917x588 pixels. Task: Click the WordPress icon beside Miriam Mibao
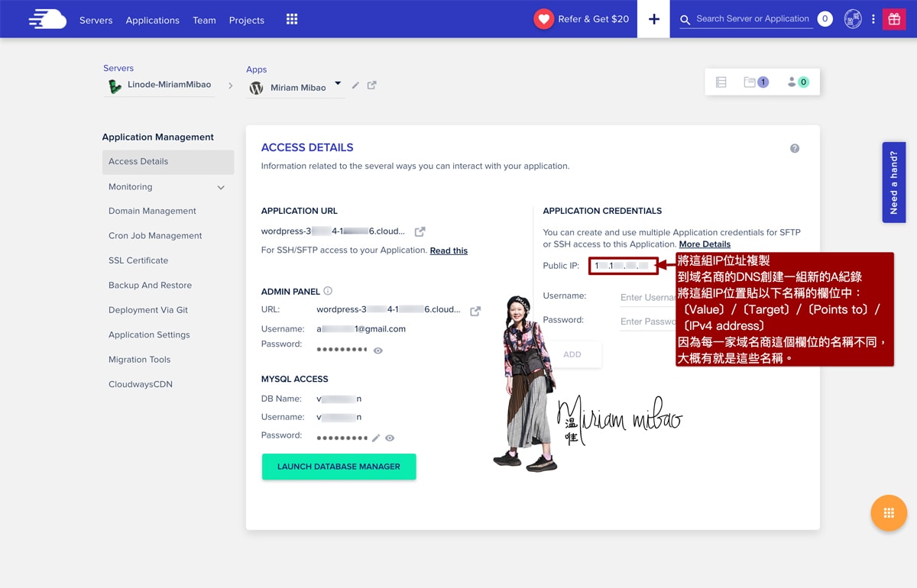(x=257, y=88)
